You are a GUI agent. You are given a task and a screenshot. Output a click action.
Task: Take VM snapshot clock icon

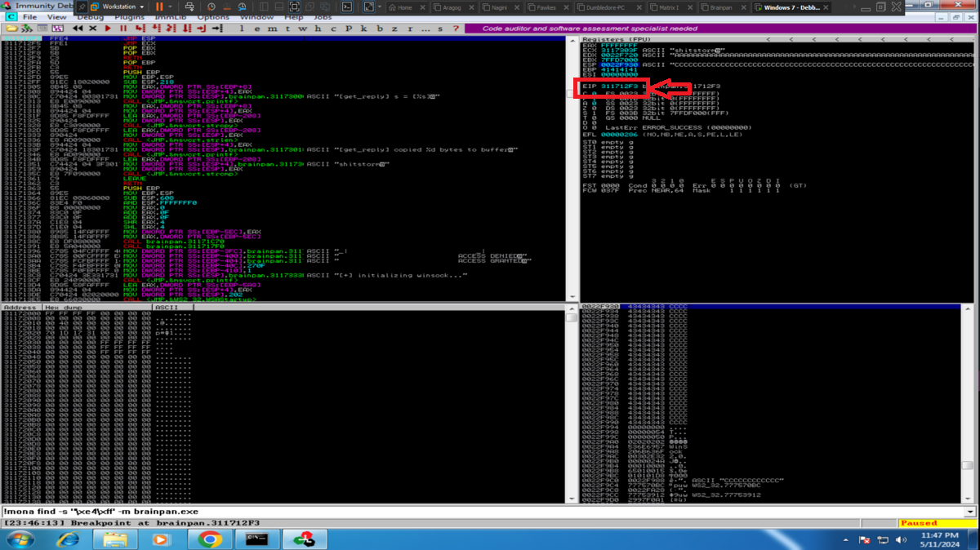[x=211, y=7]
